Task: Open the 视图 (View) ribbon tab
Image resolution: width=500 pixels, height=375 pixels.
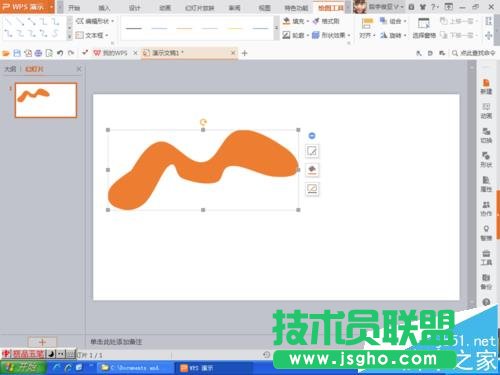Action: click(265, 8)
